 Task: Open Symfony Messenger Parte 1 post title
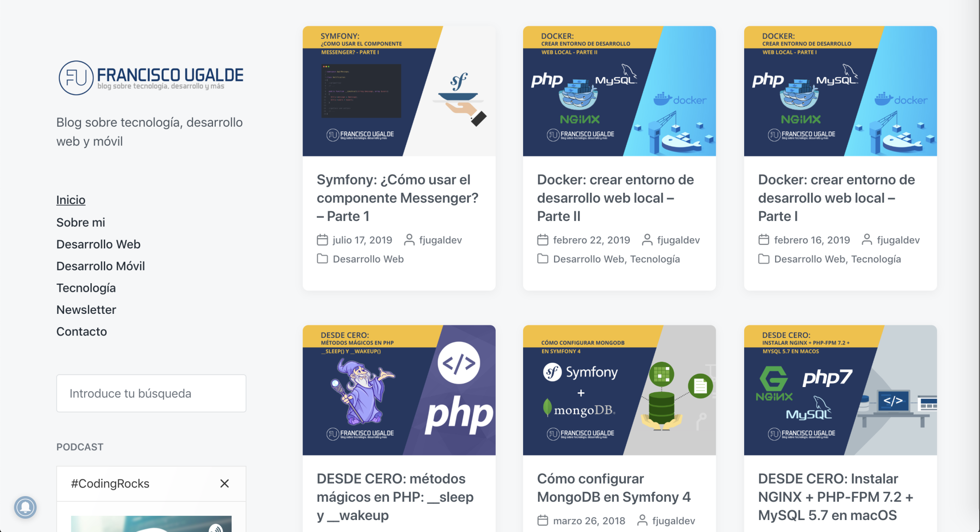tap(398, 198)
